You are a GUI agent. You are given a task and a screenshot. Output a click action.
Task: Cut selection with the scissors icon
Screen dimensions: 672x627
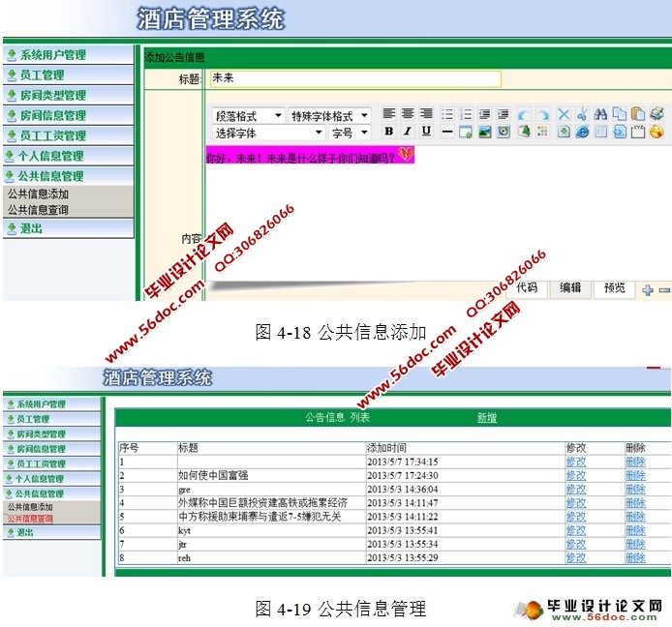582,114
